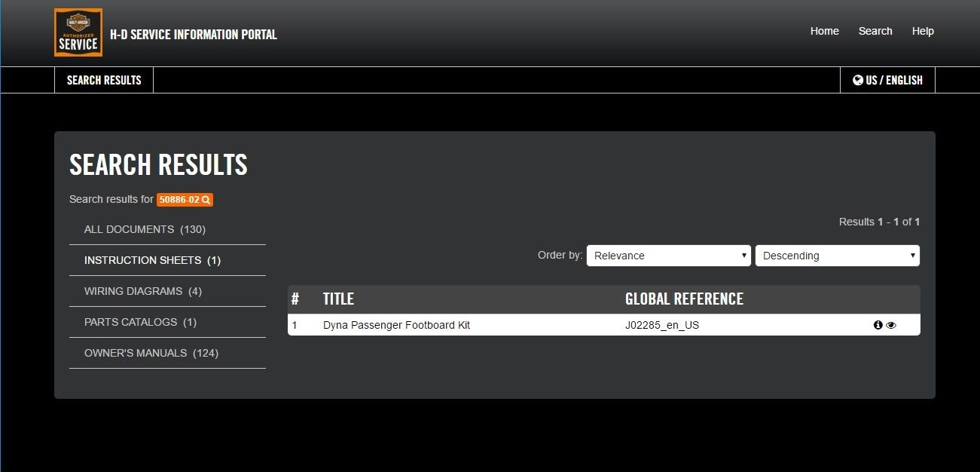Open Search from the top navigation
980x472 pixels.
[875, 31]
